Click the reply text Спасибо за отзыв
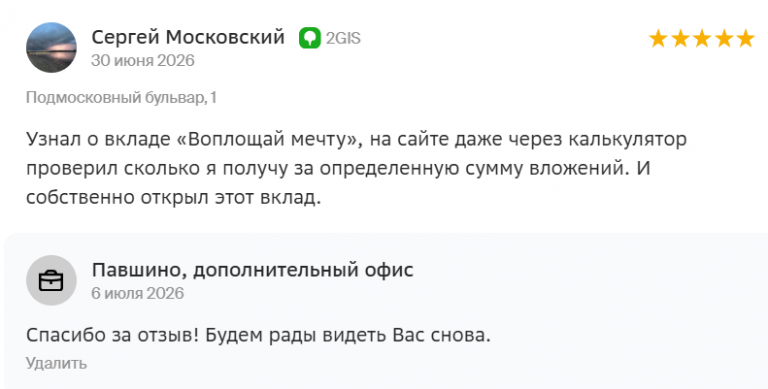Viewport: 768px width, 389px height. click(258, 336)
